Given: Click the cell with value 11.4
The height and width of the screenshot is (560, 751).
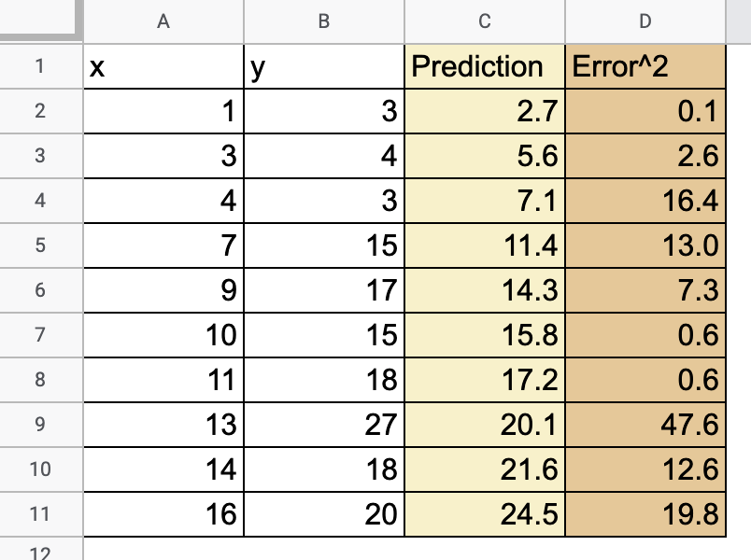Looking at the screenshot, I should click(484, 245).
